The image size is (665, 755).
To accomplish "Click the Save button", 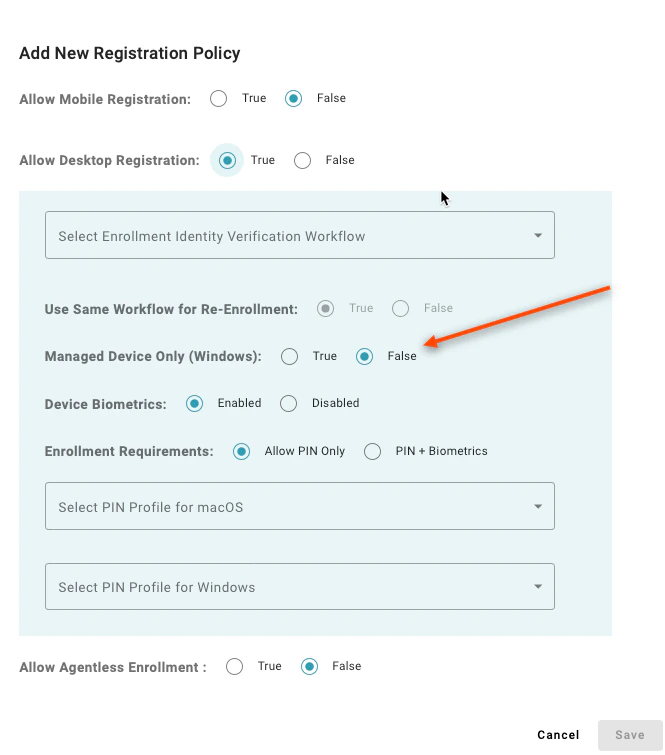I will pyautogui.click(x=630, y=735).
